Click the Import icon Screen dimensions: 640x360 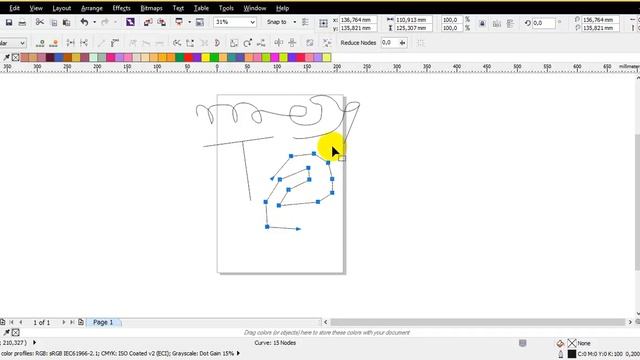pyautogui.click(x=148, y=22)
